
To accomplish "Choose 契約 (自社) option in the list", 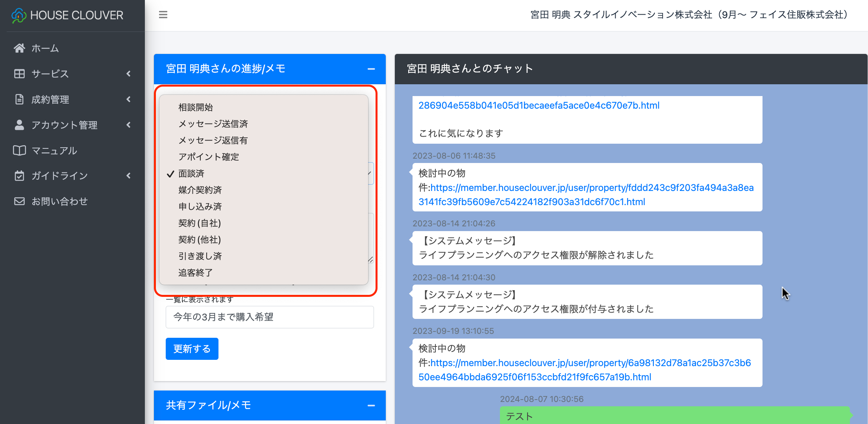I will (200, 223).
